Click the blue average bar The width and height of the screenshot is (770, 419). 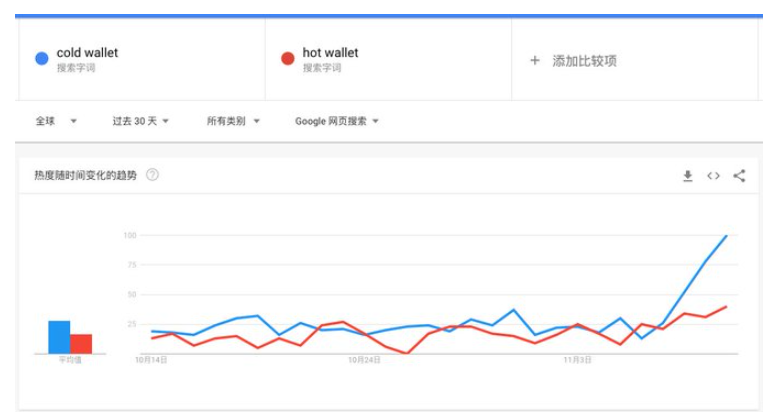(x=59, y=337)
